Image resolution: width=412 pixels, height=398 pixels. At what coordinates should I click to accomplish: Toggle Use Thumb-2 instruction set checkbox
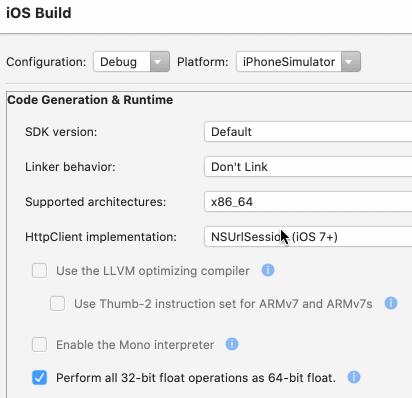point(57,304)
